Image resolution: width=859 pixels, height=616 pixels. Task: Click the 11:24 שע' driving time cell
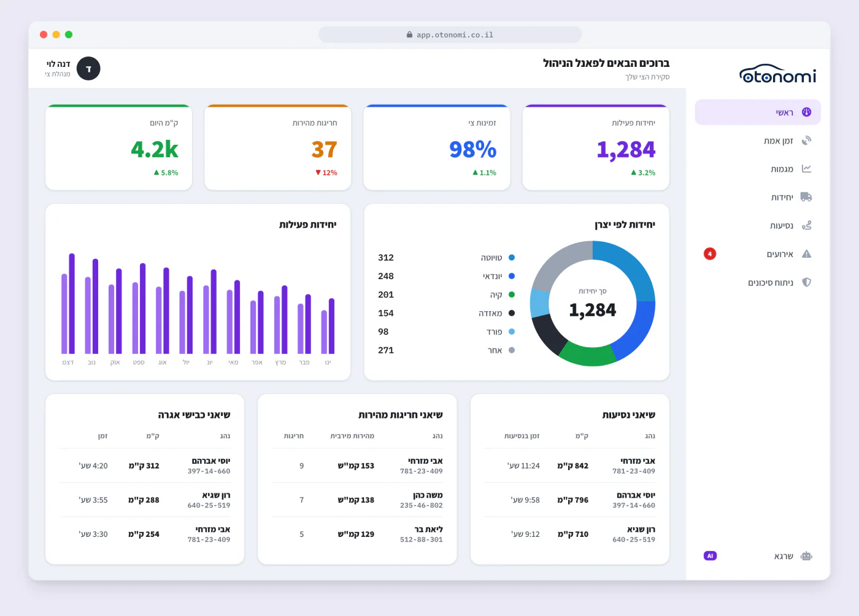point(523,466)
